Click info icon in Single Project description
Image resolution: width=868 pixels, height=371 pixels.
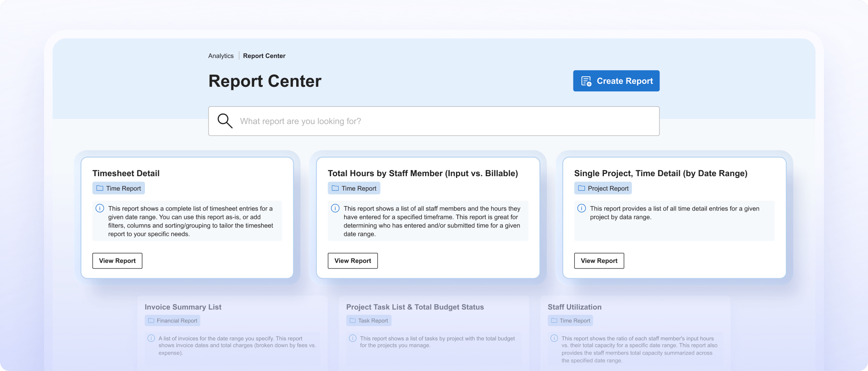coord(581,208)
